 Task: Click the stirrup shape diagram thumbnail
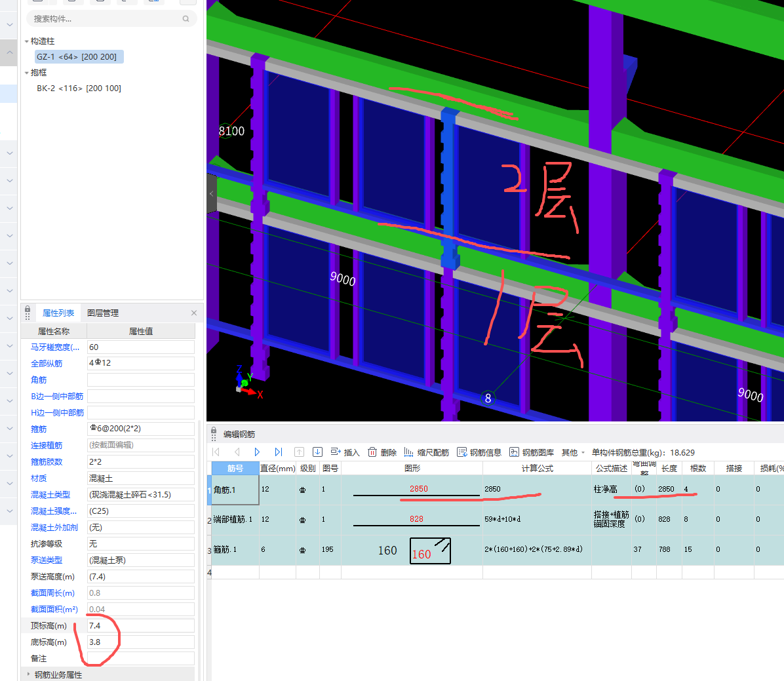(x=430, y=551)
